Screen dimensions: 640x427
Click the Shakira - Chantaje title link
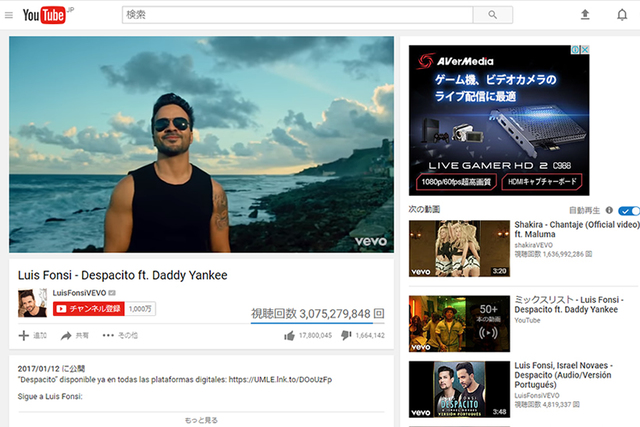pyautogui.click(x=577, y=229)
